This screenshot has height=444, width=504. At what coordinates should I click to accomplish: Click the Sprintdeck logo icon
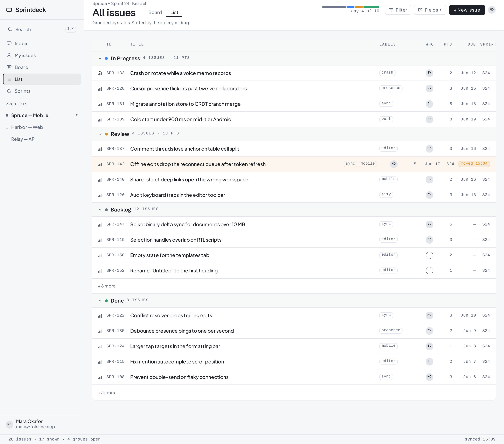(x=9, y=10)
